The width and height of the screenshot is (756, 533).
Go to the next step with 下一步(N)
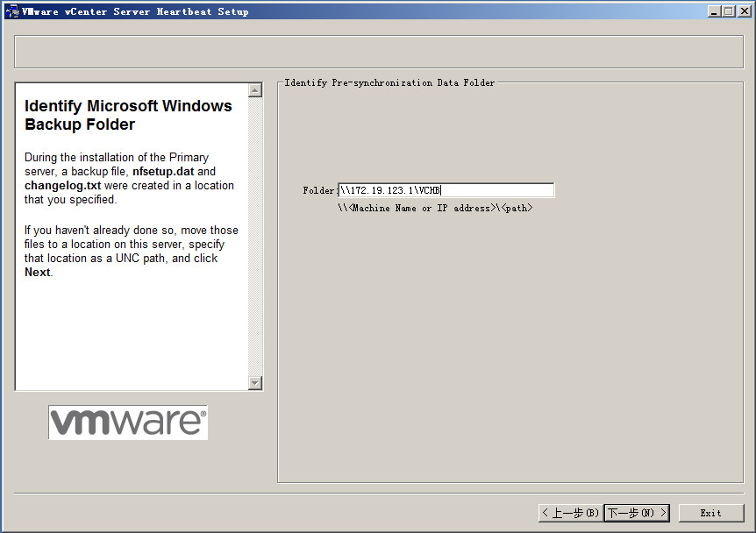[x=637, y=513]
